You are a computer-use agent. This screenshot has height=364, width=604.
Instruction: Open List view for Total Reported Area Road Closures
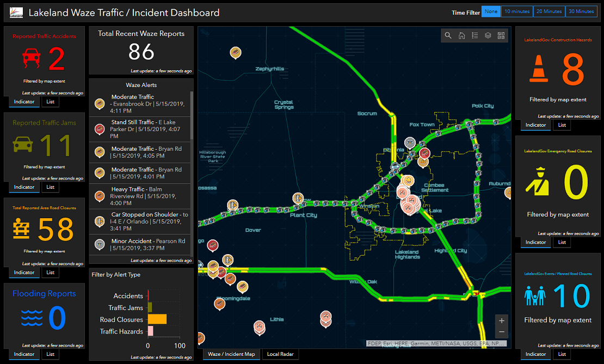pyautogui.click(x=50, y=272)
